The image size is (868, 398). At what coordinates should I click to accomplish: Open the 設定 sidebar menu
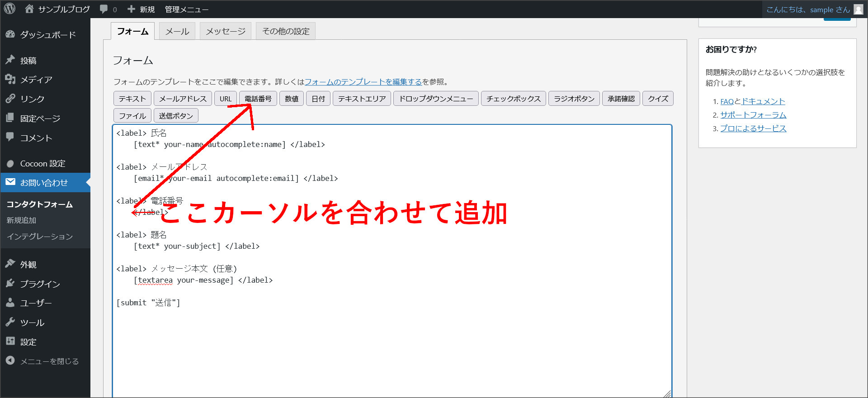pos(28,342)
